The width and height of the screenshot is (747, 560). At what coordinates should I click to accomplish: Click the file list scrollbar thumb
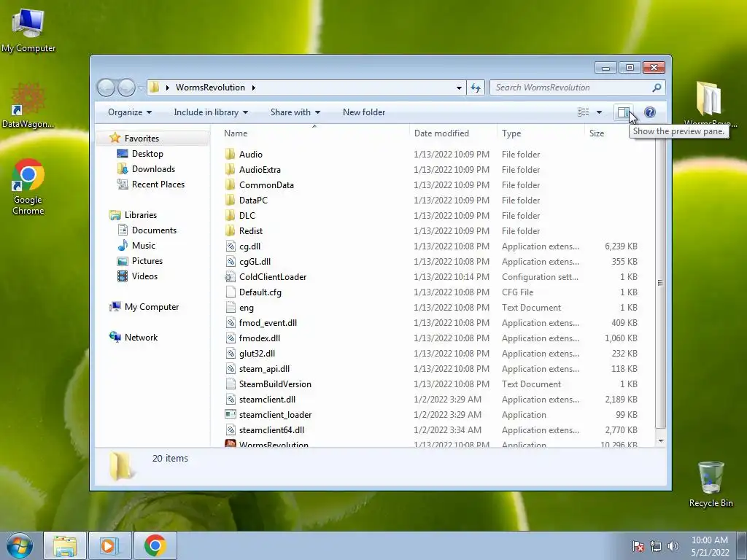[x=661, y=284]
